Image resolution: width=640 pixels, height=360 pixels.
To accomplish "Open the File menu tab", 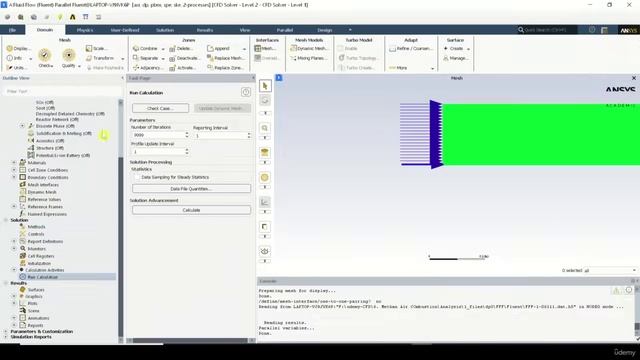I will [12, 30].
